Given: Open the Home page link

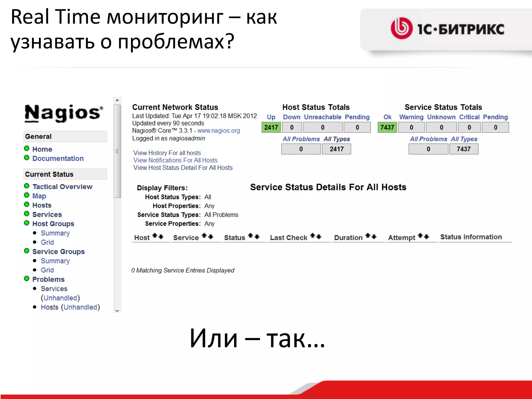Looking at the screenshot, I should (42, 149).
